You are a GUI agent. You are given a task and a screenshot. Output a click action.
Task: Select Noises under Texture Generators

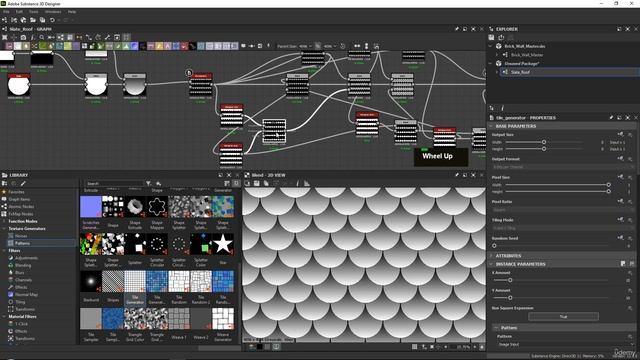coord(21,236)
